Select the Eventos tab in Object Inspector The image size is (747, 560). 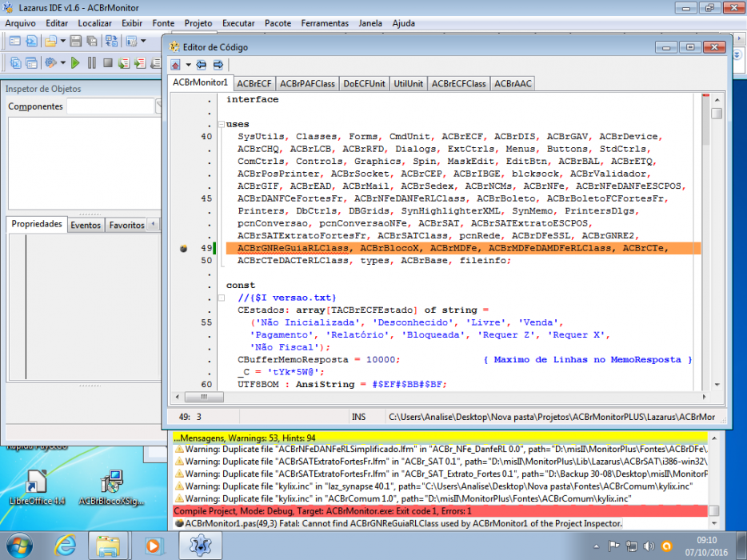tap(86, 225)
